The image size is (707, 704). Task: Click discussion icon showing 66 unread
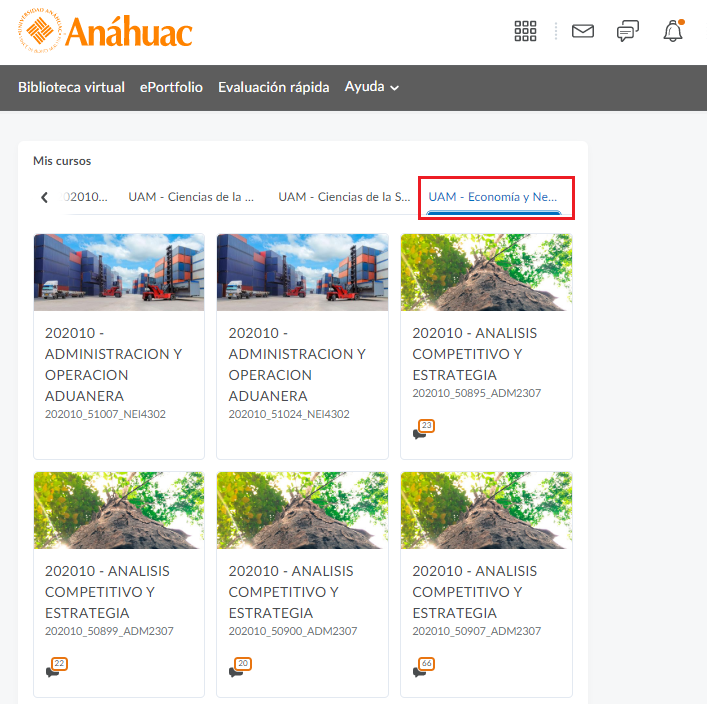(x=422, y=668)
